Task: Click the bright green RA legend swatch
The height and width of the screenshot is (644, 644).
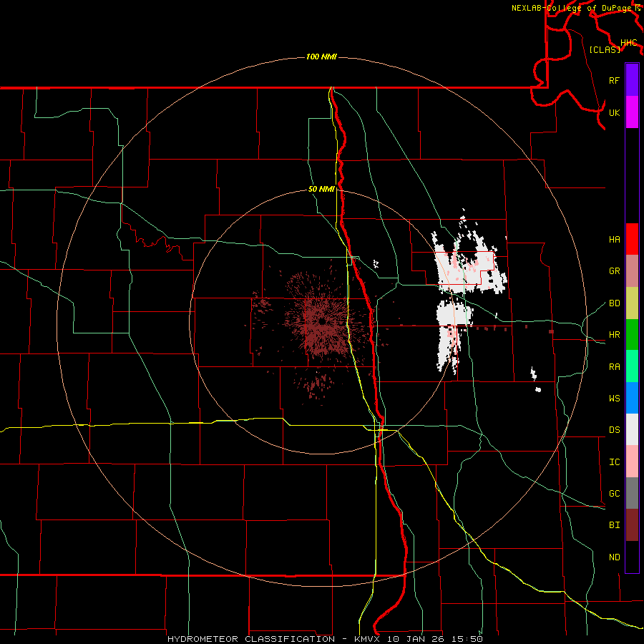Action: (x=632, y=366)
